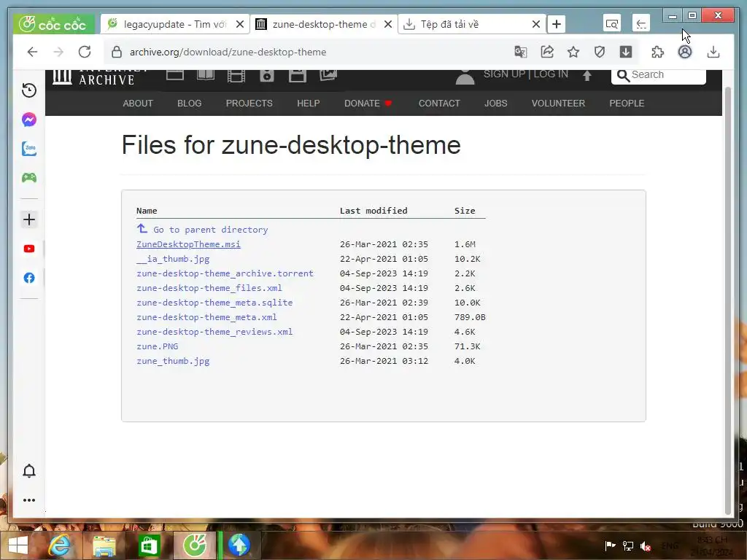747x560 pixels.
Task: Click the Internet Archive upload arrow icon
Action: pos(587,75)
